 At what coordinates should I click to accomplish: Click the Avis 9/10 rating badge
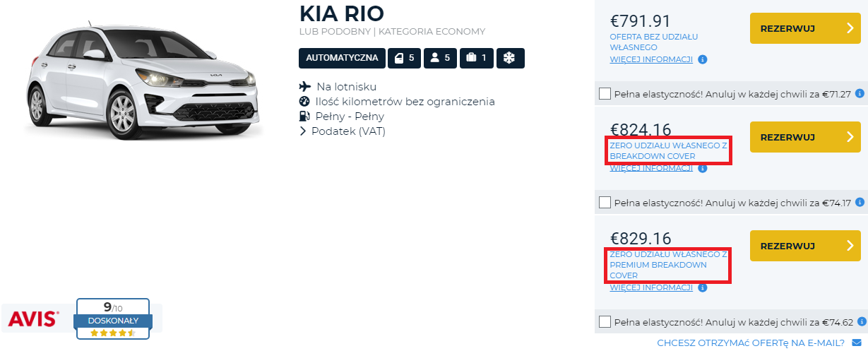[x=112, y=317]
